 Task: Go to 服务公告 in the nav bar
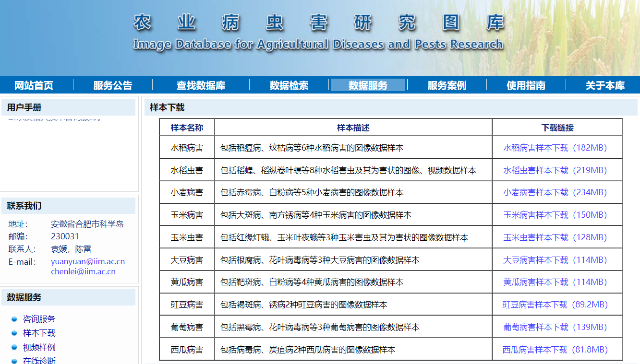click(113, 86)
